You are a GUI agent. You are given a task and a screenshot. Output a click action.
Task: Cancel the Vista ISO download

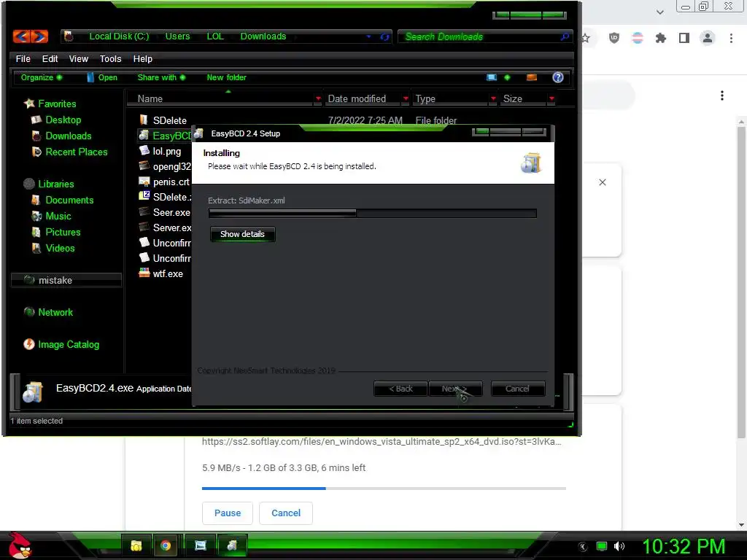pyautogui.click(x=286, y=513)
